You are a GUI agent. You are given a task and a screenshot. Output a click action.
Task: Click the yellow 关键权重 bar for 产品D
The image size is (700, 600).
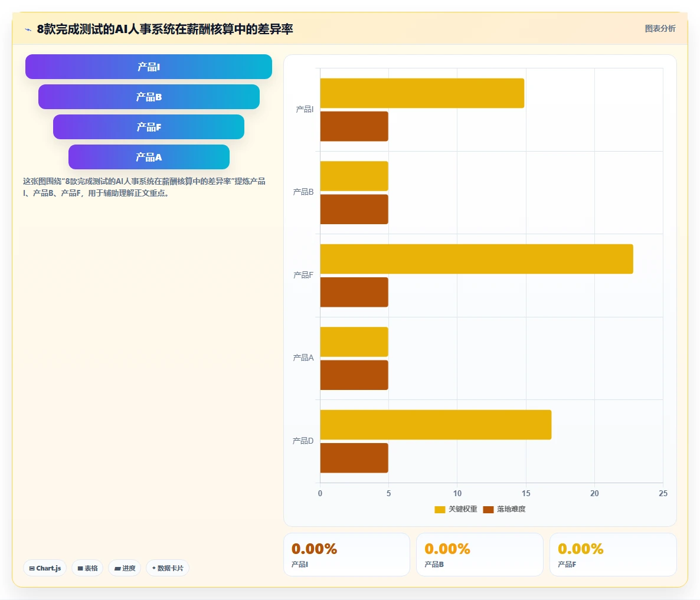click(436, 425)
